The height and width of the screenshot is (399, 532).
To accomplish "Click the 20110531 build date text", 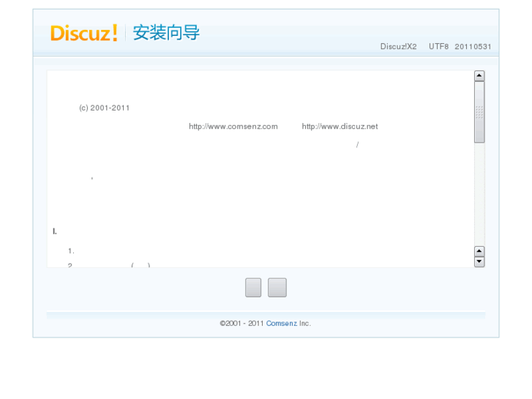I will point(473,47).
